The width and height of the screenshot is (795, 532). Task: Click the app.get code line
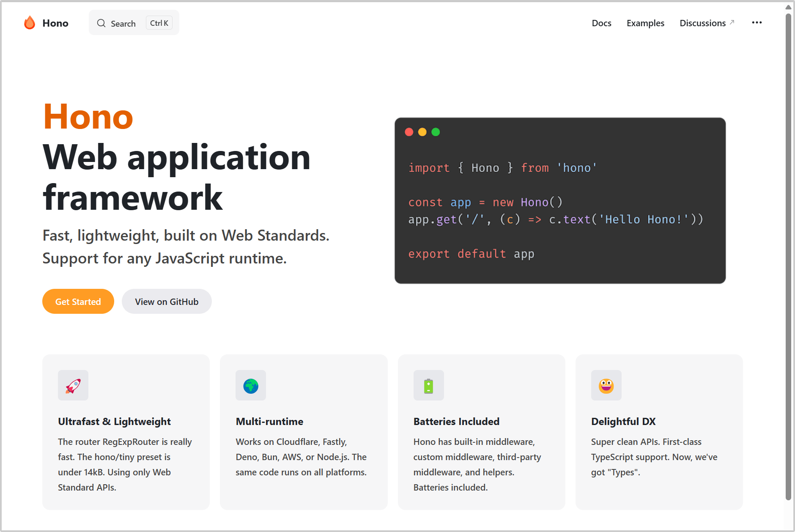pyautogui.click(x=556, y=219)
